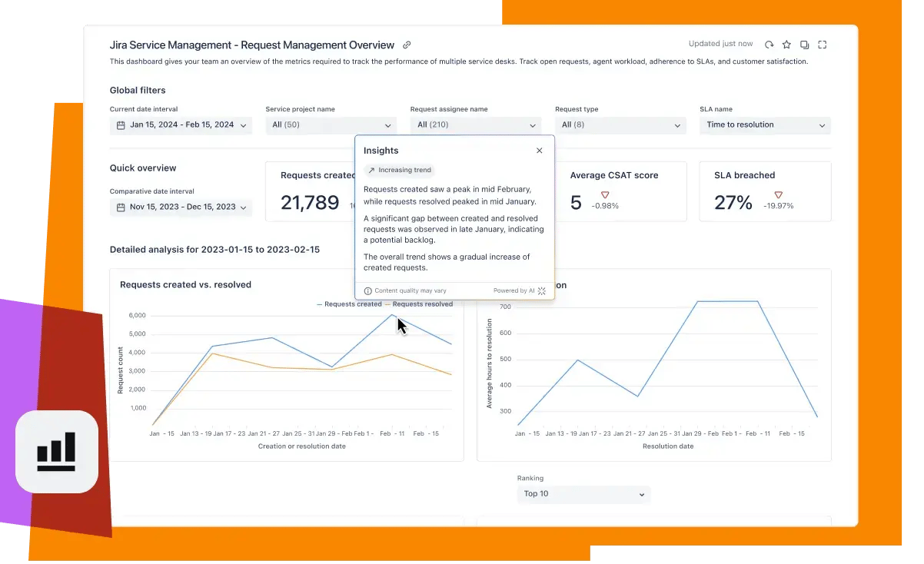Copy the dashboard link icon beside the title
Image resolution: width=924 pixels, height=564 pixels.
407,45
